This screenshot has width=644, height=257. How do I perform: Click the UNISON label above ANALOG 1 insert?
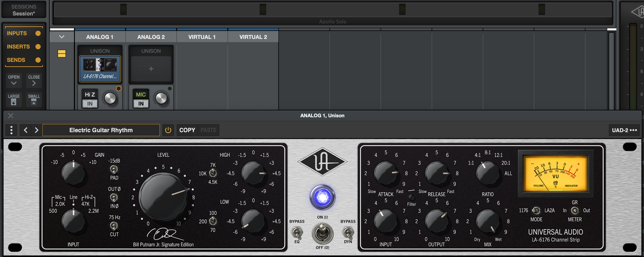[100, 51]
